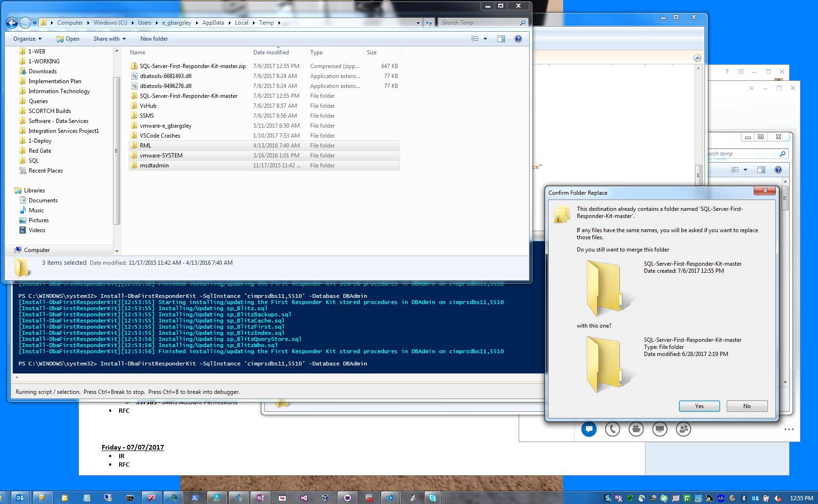Viewport: 818px width, 504px height.
Task: Click the New folder button
Action: pyautogui.click(x=154, y=39)
